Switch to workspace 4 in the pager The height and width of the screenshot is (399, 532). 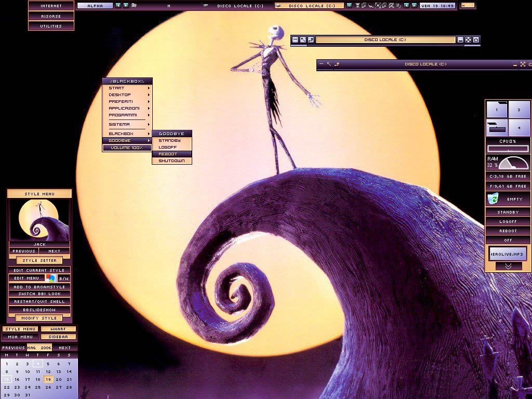click(519, 128)
